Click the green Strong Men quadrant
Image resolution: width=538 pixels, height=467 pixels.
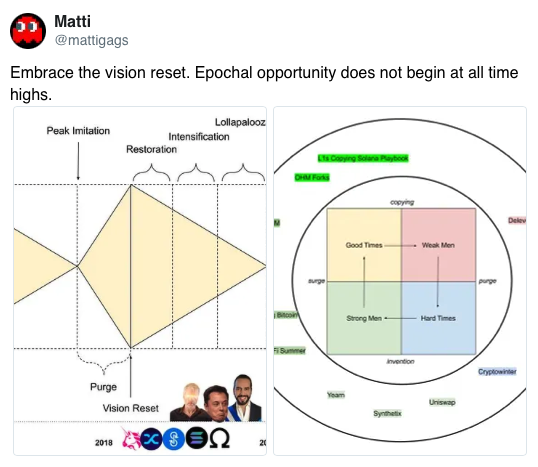click(x=364, y=318)
